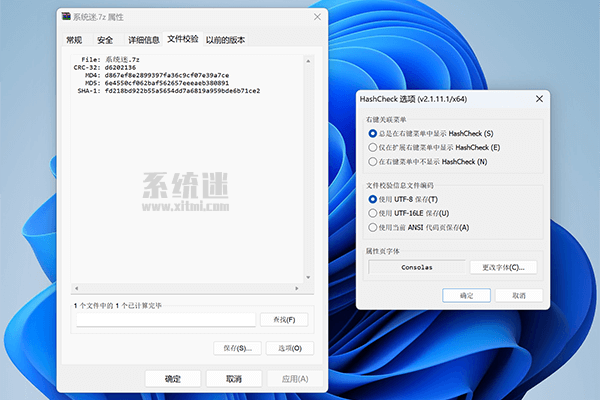Click the 查找(F) button
The width and height of the screenshot is (600, 400).
(284, 320)
